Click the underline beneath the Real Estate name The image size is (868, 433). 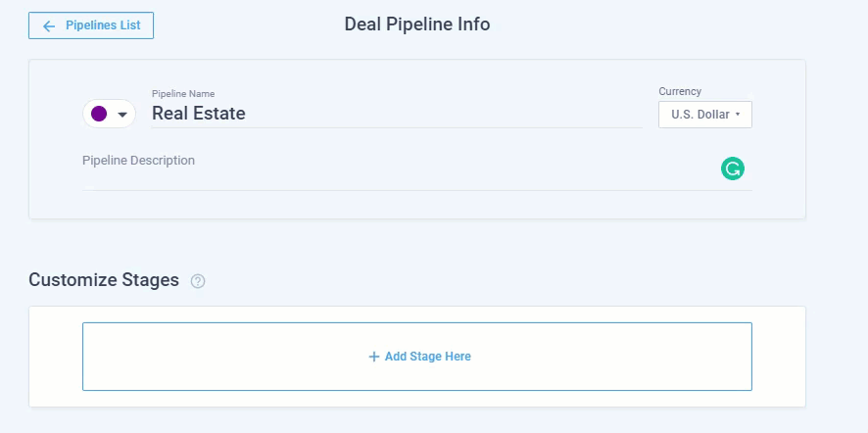point(392,127)
